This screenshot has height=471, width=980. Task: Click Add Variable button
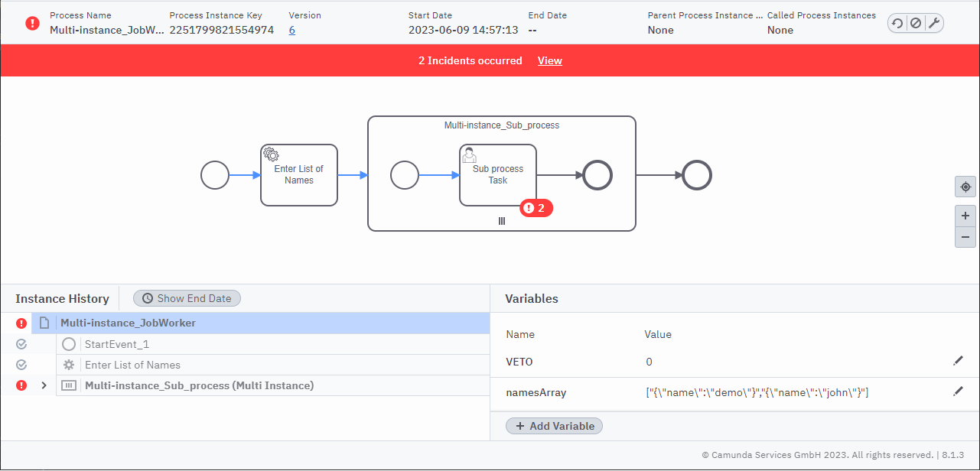(x=555, y=426)
